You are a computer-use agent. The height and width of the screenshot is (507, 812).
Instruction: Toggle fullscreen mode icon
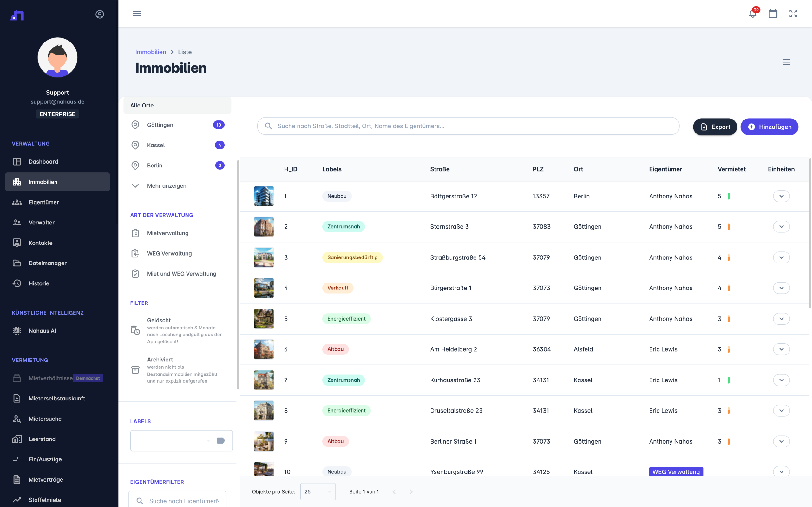point(793,14)
